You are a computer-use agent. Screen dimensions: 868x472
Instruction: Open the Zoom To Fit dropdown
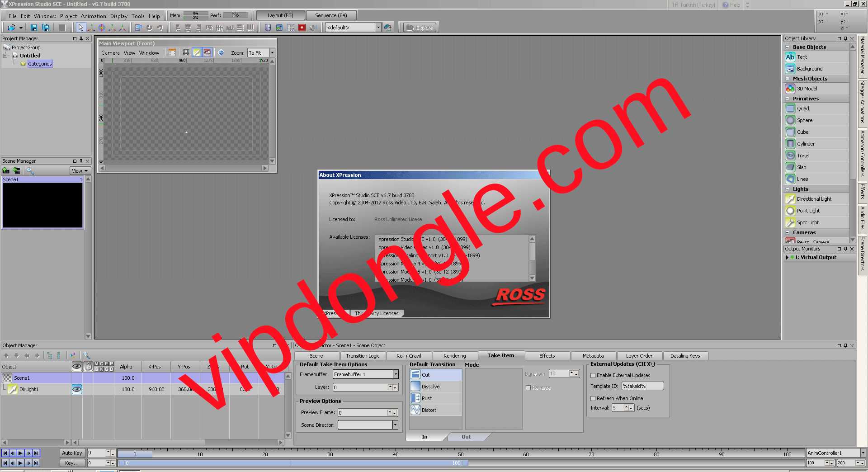pyautogui.click(x=272, y=53)
